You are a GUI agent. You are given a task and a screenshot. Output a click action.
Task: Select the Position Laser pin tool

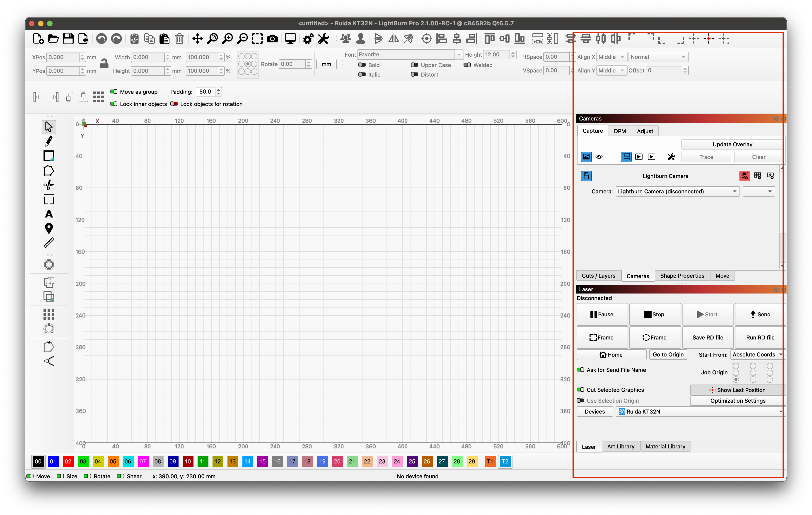coord(49,229)
